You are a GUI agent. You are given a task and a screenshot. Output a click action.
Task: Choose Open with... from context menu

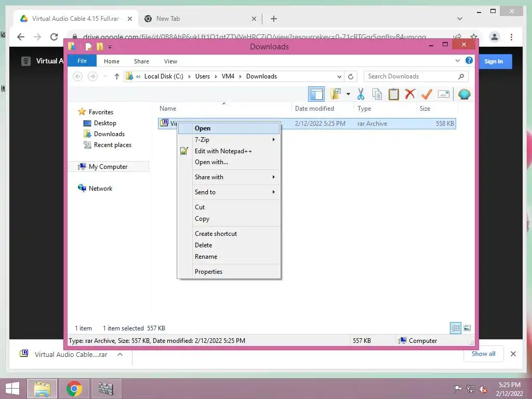point(229,162)
